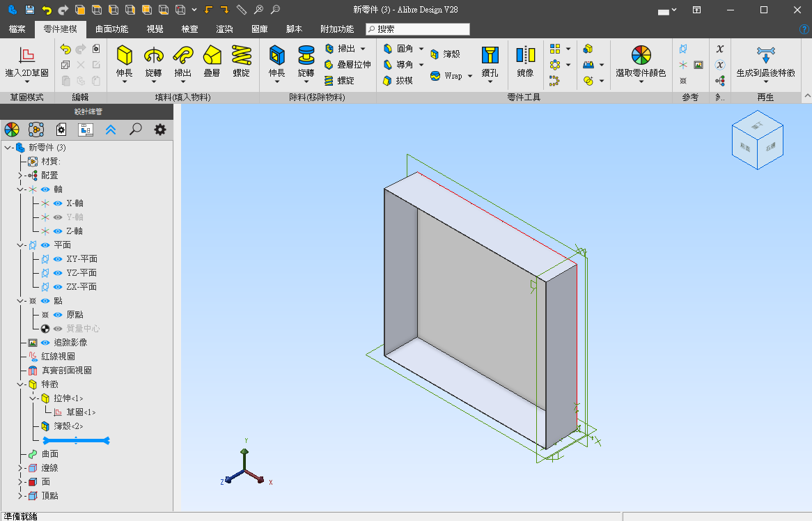
Task: Collapse the 特徵 tree node
Action: (x=19, y=384)
